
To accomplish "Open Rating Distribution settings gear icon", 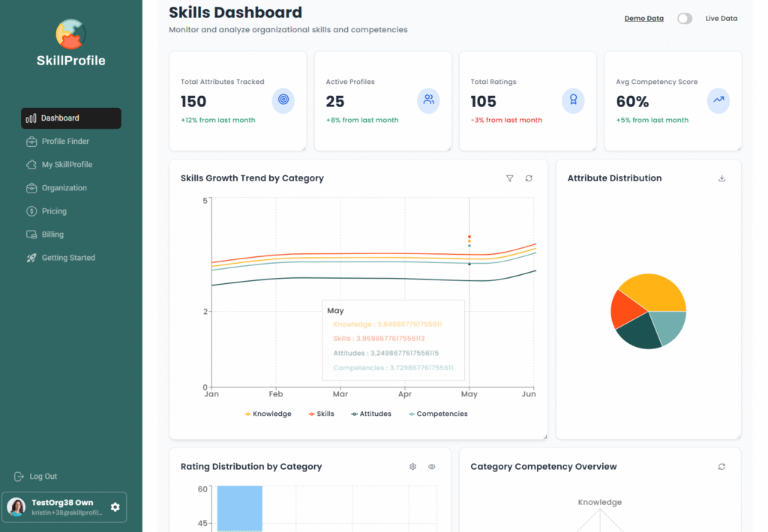I will [412, 467].
